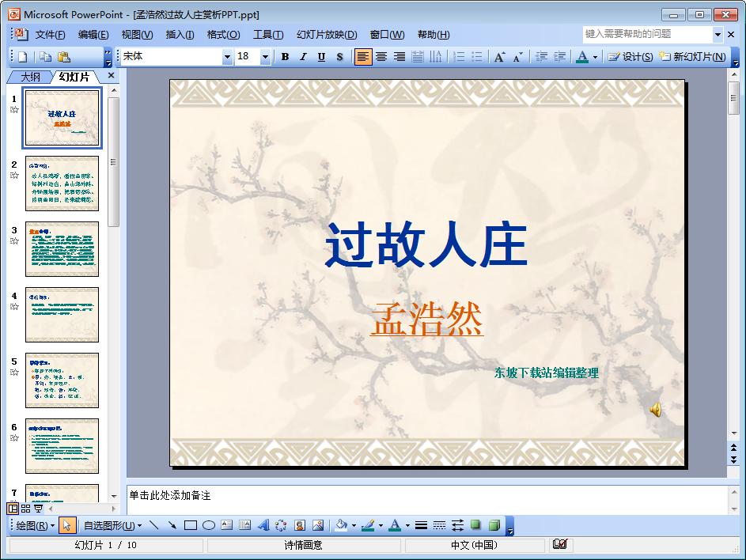746x560 pixels.
Task: Decrease the indent level
Action: click(x=541, y=57)
